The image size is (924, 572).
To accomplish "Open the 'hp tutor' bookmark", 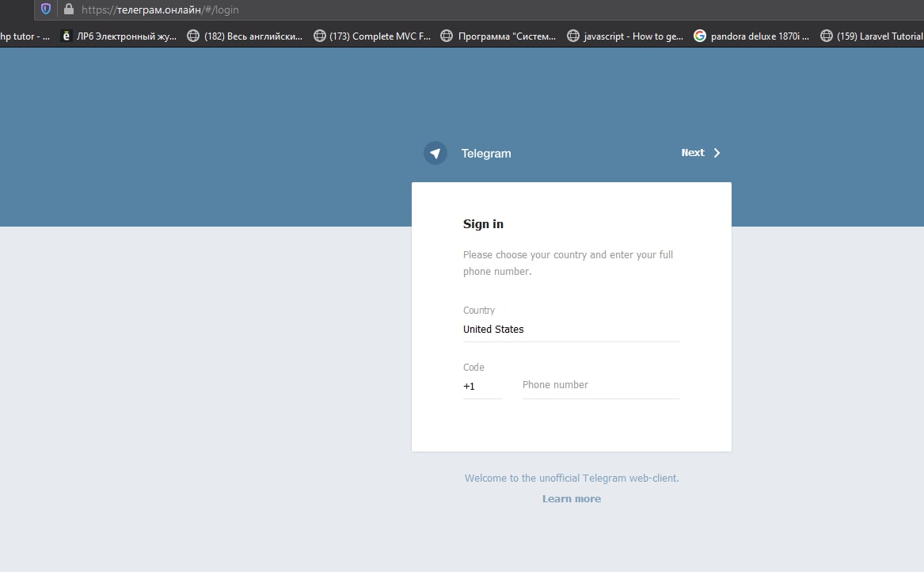I will click(x=25, y=36).
